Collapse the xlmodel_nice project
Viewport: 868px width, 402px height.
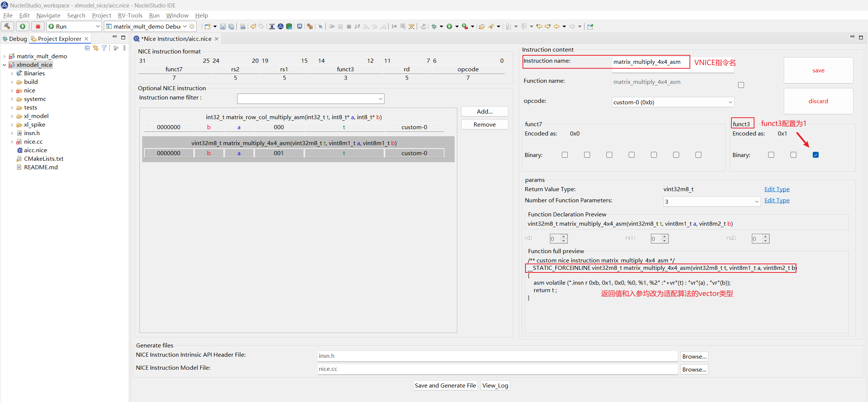4,65
